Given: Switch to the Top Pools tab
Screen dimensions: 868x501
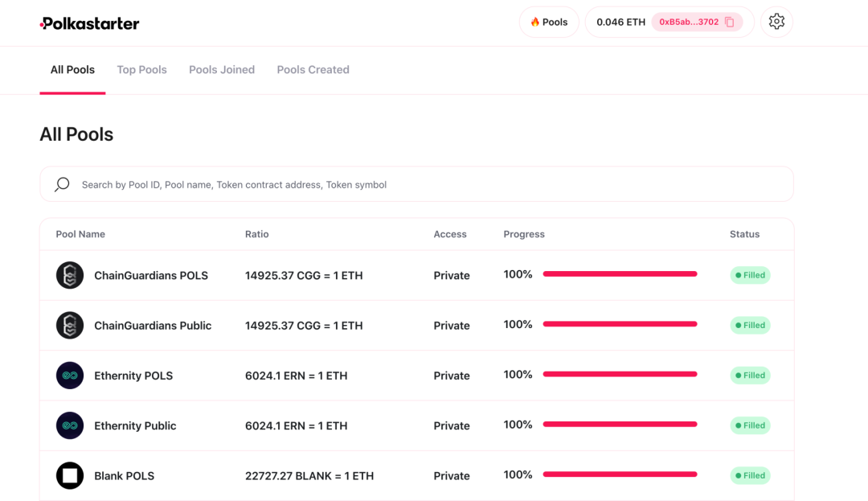Looking at the screenshot, I should [141, 70].
